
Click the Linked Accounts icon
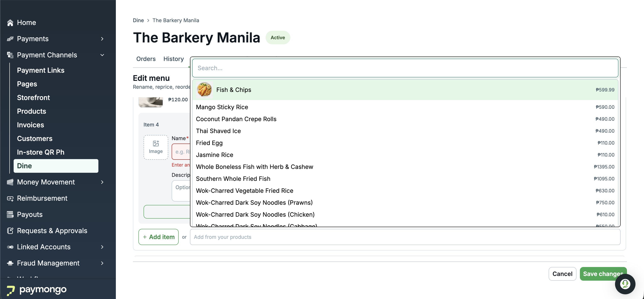[x=10, y=247]
